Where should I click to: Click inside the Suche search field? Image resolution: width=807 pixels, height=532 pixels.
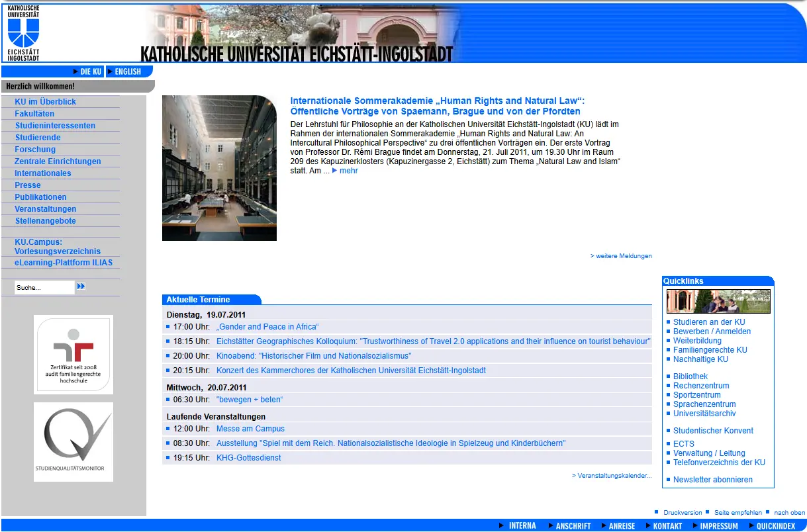[44, 287]
